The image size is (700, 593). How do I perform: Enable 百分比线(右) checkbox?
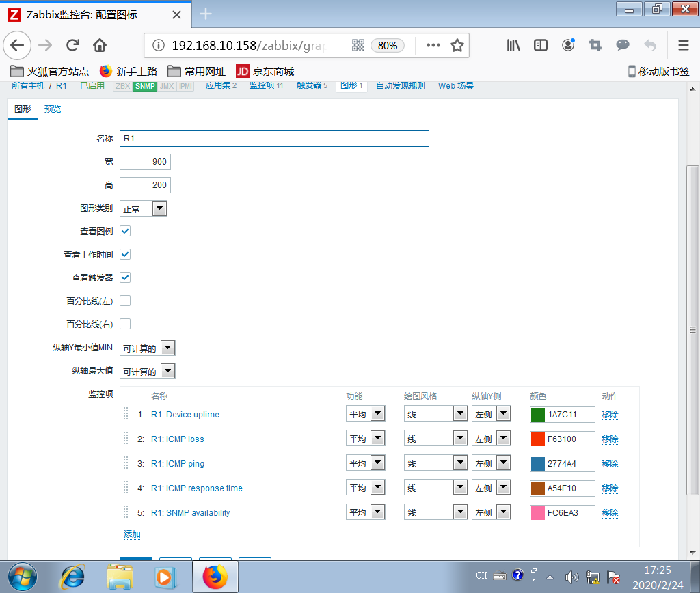click(x=125, y=324)
